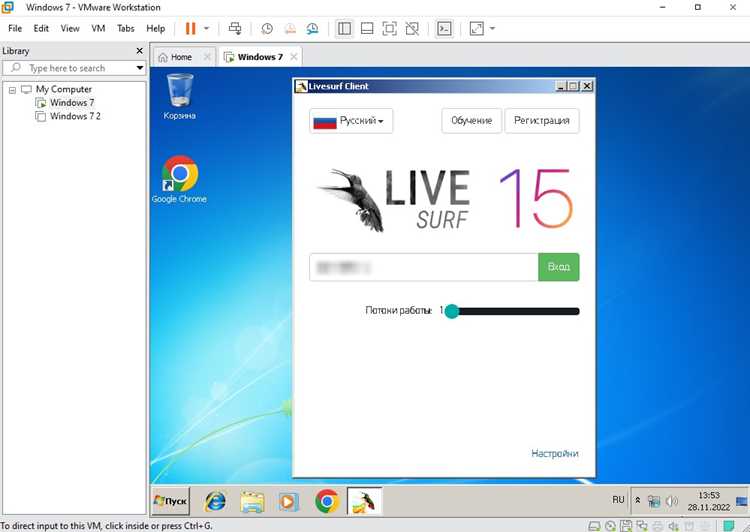The width and height of the screenshot is (750, 532).
Task: Toggle thumbnail bar view icon
Action: pyautogui.click(x=367, y=29)
